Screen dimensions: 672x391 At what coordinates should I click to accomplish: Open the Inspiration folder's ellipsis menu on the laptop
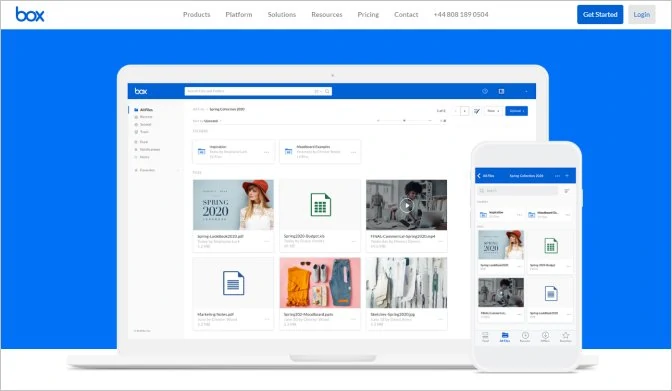267,152
